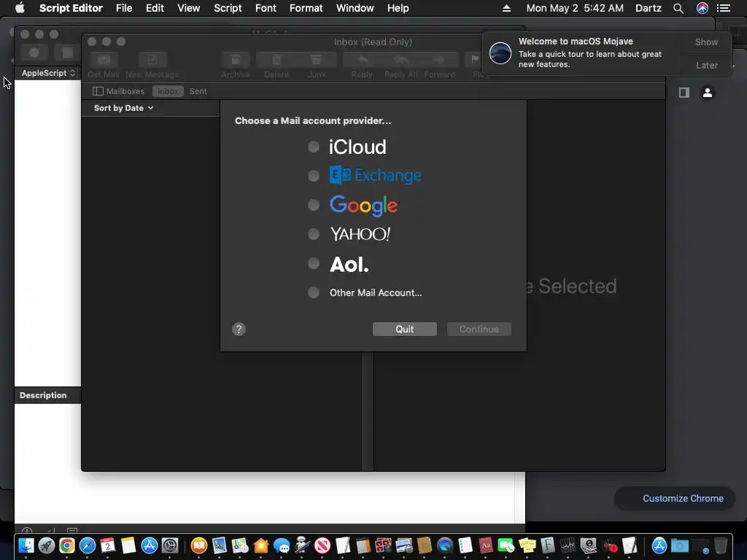The height and width of the screenshot is (560, 747).
Task: Dismiss the Mojave notification with Later
Action: (706, 65)
